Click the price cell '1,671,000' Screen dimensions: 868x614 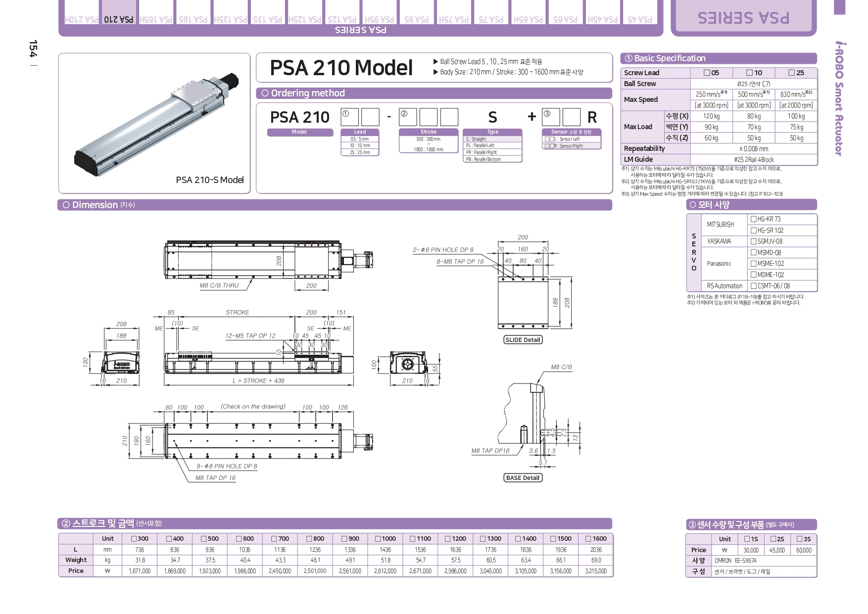point(140,571)
